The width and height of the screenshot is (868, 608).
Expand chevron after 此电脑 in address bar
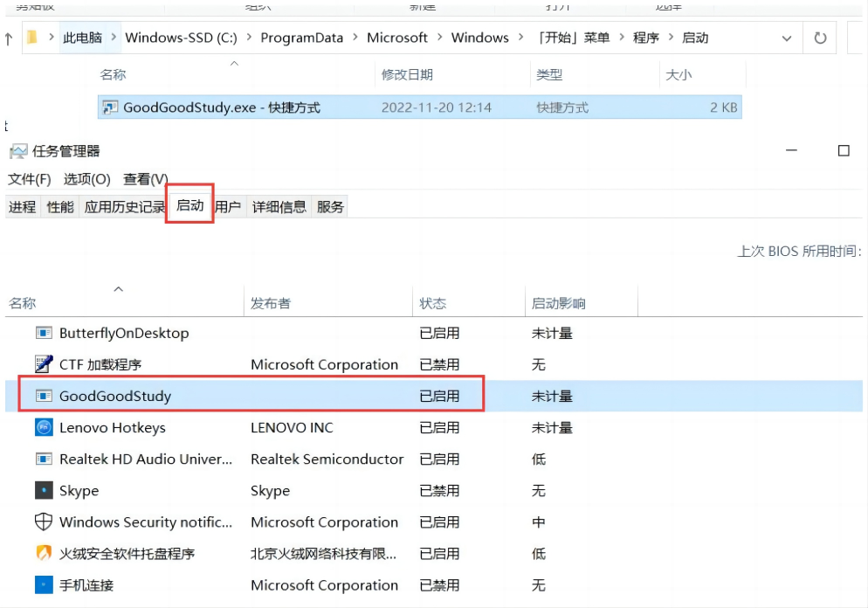114,37
